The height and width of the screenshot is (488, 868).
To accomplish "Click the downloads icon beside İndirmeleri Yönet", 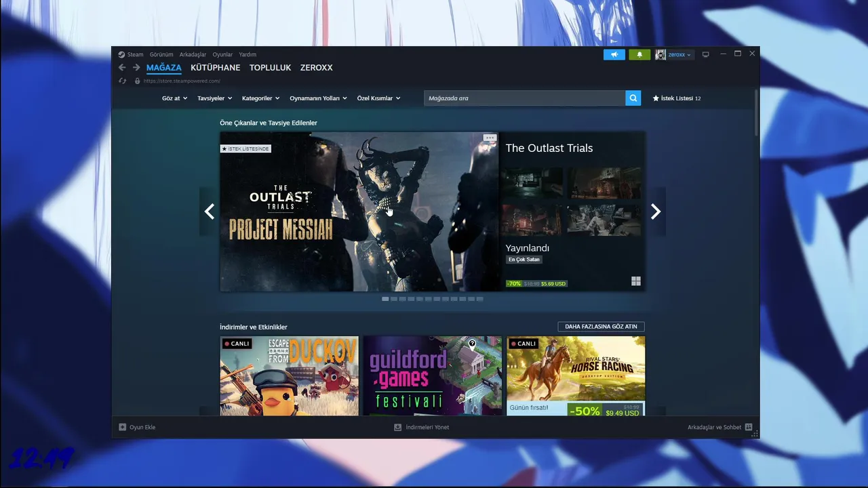I will [398, 427].
